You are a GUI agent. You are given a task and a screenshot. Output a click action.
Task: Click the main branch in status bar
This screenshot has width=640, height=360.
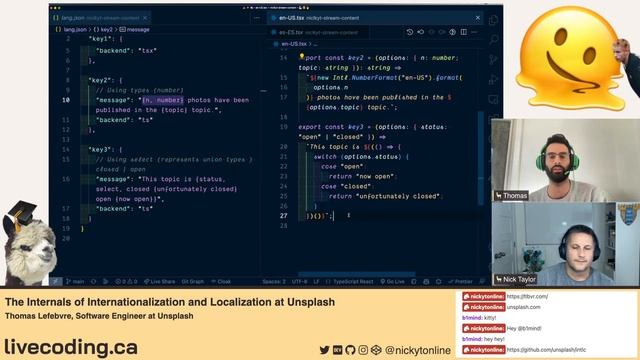pyautogui.click(x=75, y=282)
